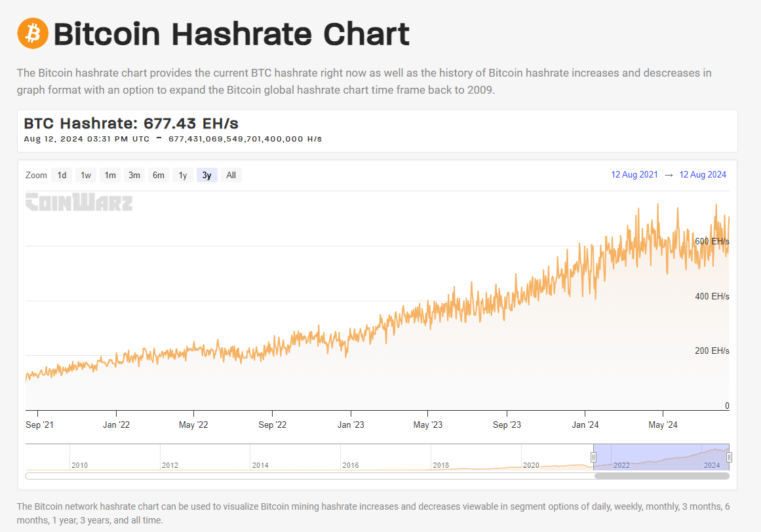Grab the left navigator range handle

coord(593,457)
